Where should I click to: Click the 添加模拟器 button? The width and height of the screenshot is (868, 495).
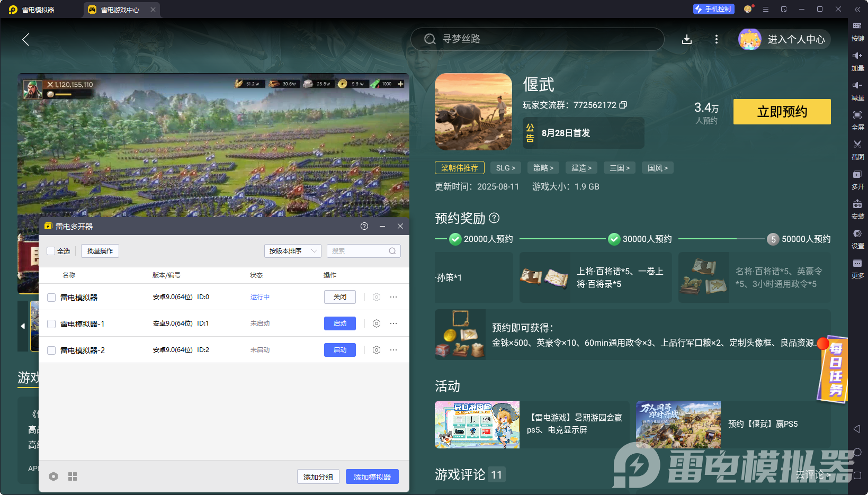372,476
